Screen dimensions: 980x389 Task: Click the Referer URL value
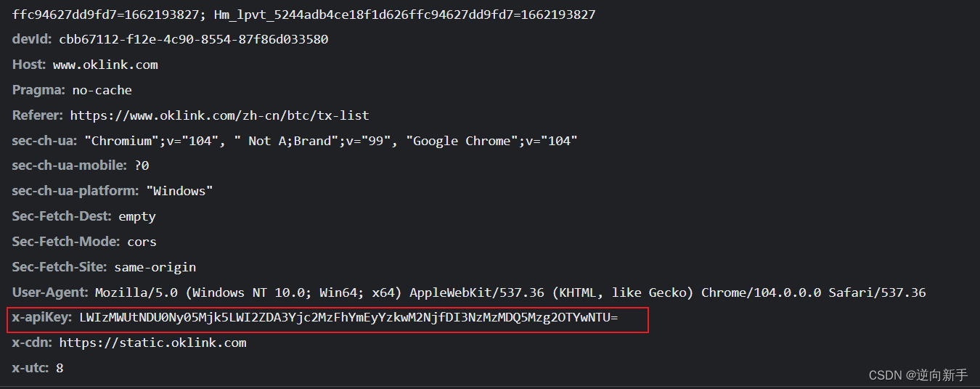click(219, 115)
